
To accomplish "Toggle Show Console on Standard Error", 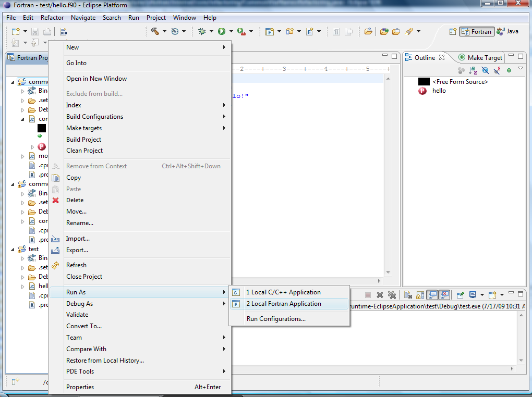I will (444, 295).
